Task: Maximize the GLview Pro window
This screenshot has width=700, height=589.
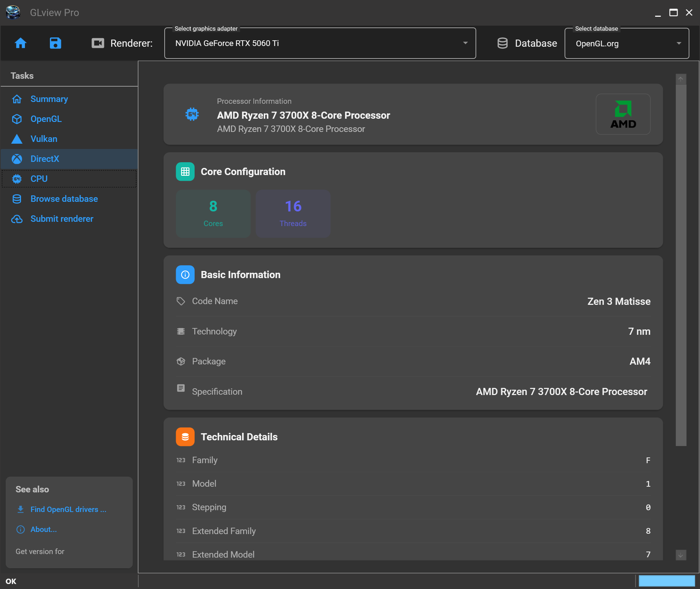Action: (673, 13)
